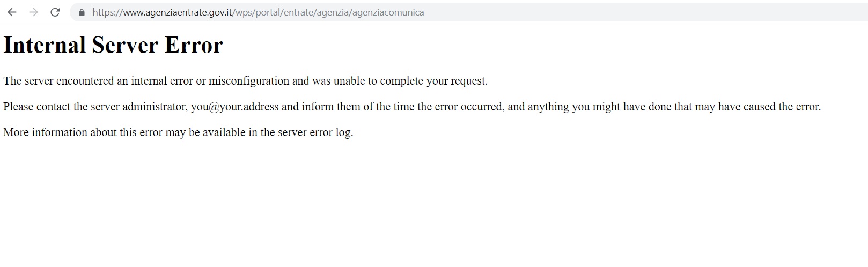The width and height of the screenshot is (868, 267).
Task: Click the word 'Error' in the heading
Action: (x=194, y=45)
